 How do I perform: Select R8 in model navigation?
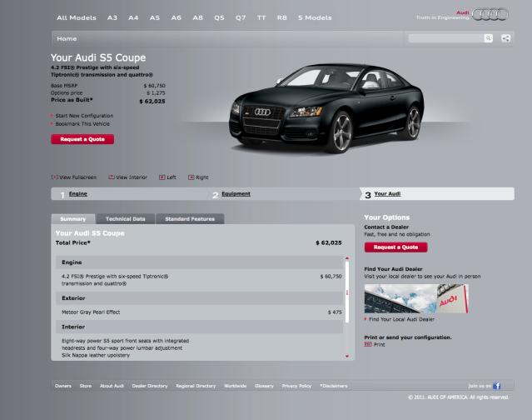(x=282, y=17)
